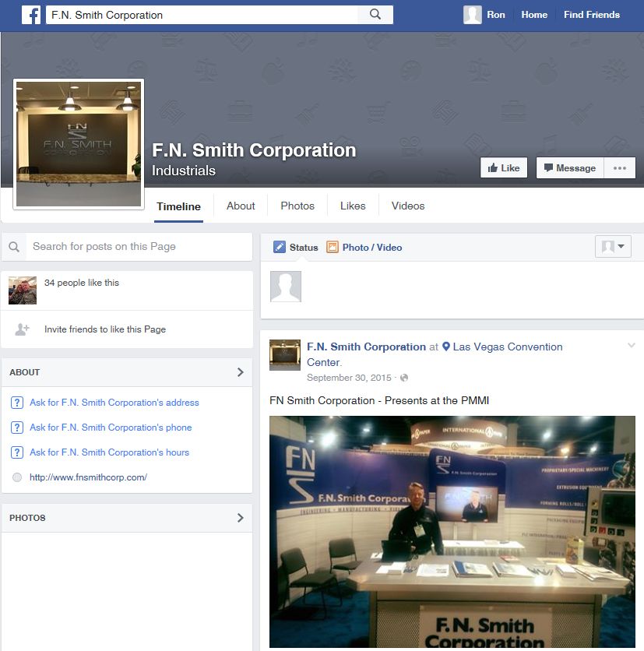This screenshot has width=644, height=651.
Task: Click 34 people like this text
Action: click(82, 283)
